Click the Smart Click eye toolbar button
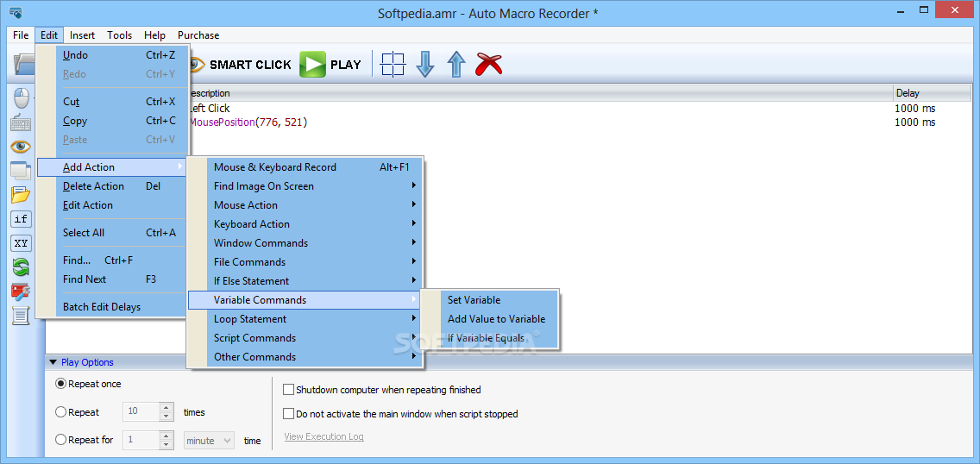Screen dimensions: 980x464 241,65
